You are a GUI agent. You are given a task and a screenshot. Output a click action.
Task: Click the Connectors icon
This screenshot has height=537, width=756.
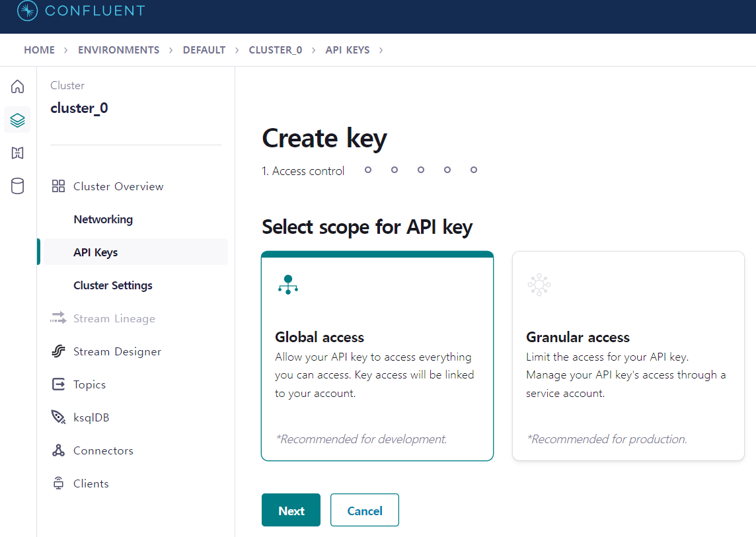tap(58, 450)
